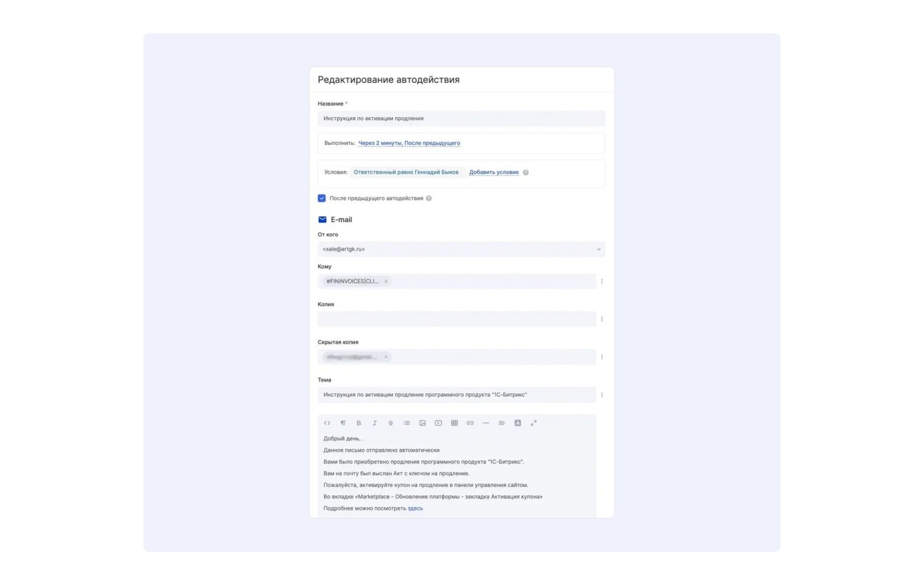
Task: Insert an image into the email body
Action: click(423, 423)
